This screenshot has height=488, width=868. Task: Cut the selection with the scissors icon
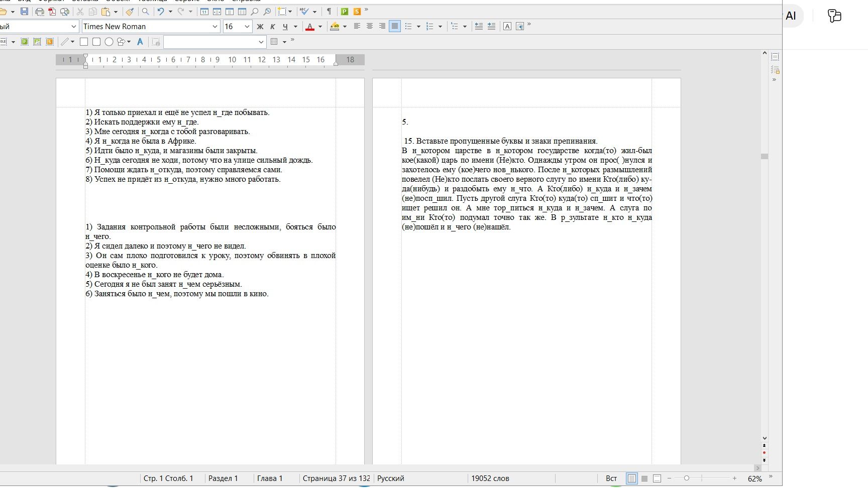pos(80,12)
